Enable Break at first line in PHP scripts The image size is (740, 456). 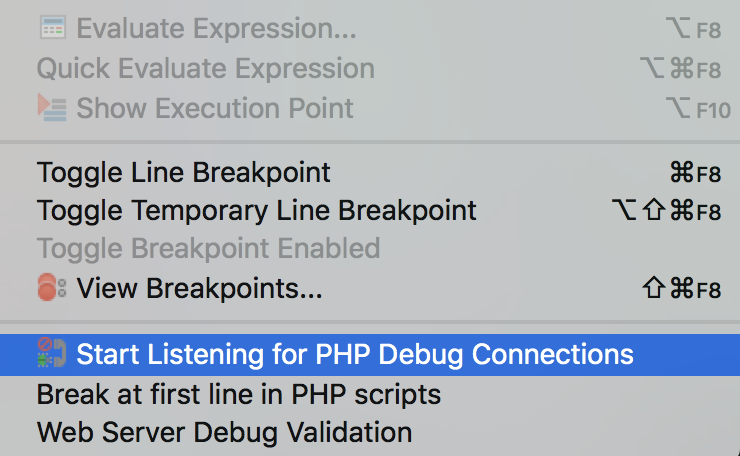(x=239, y=394)
